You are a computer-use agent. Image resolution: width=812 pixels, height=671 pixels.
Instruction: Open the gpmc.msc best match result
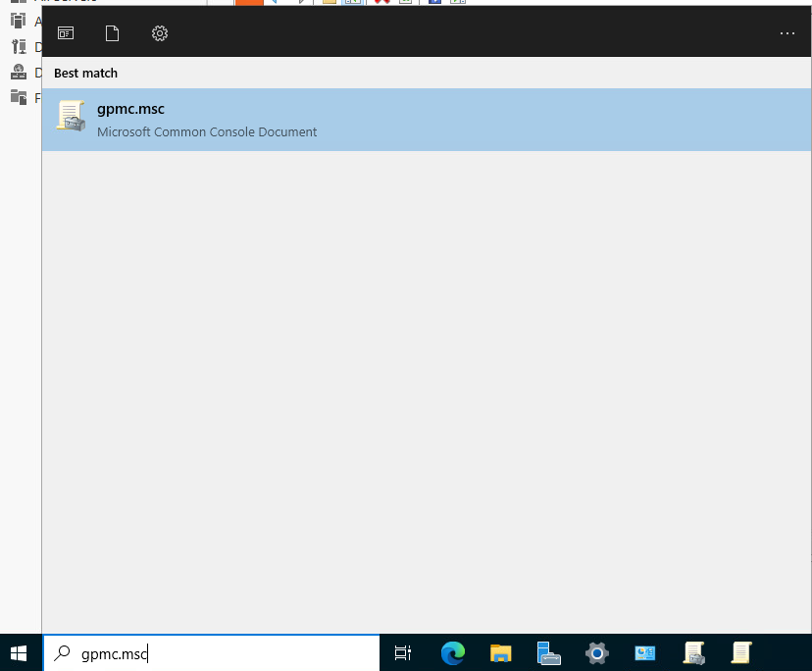pyautogui.click(x=427, y=120)
